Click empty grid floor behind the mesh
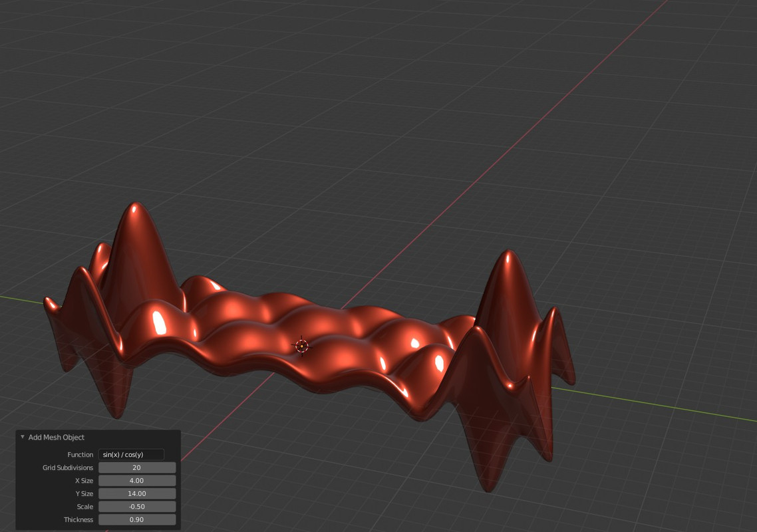757x532 pixels. (x=338, y=120)
